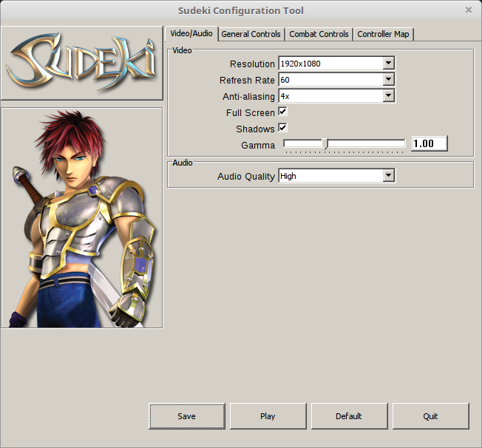The image size is (482, 448).
Task: Click the 1920x1080 resolution combo box
Action: coord(336,64)
